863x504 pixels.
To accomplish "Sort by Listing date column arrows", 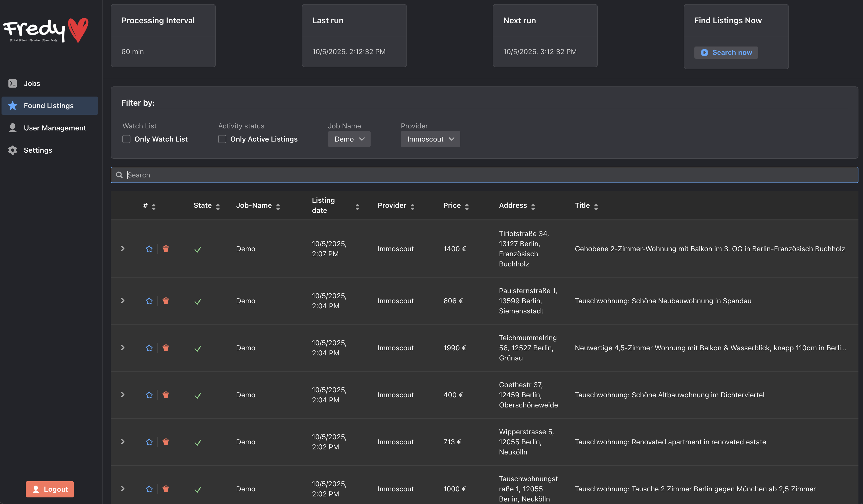I will coord(357,207).
